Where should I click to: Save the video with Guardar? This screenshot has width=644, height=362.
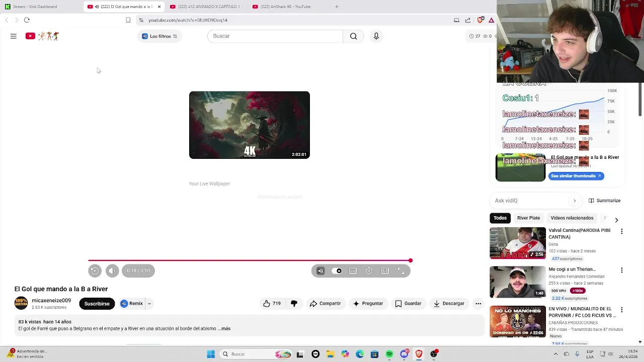click(408, 304)
